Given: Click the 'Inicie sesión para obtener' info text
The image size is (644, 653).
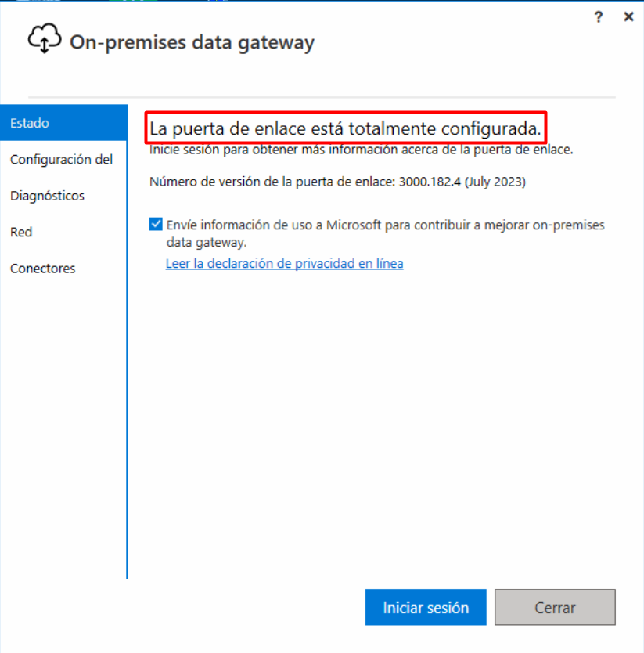Looking at the screenshot, I should [x=361, y=150].
